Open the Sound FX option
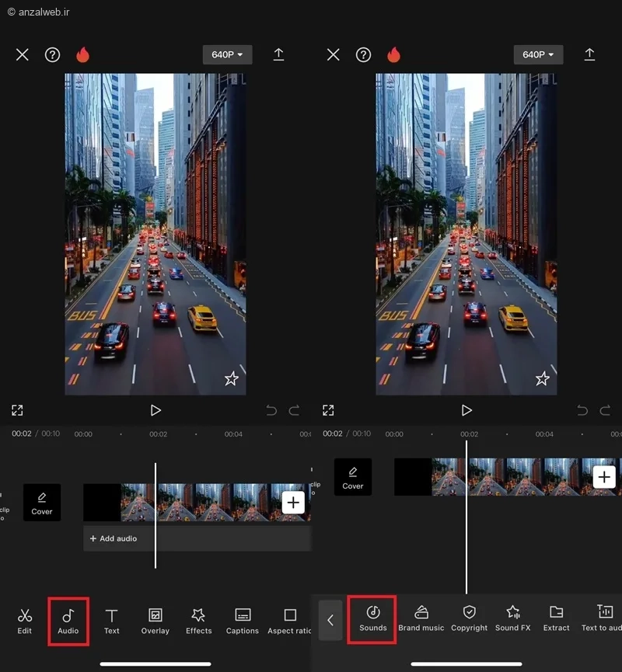 click(513, 618)
